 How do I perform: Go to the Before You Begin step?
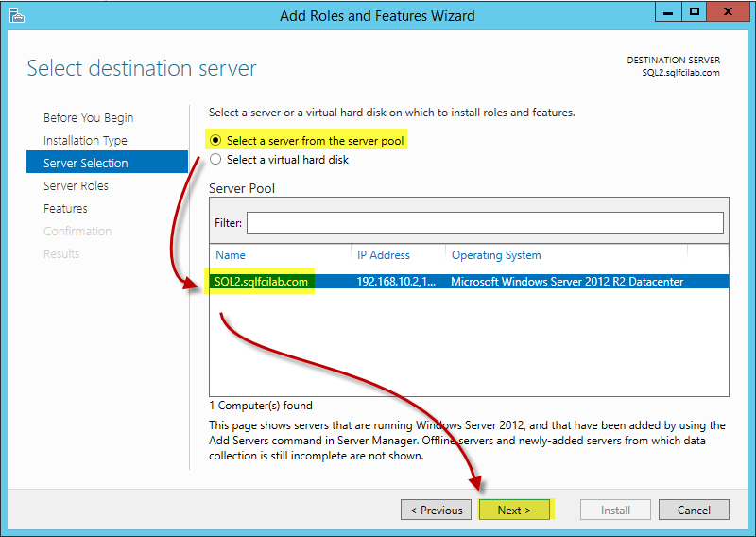(88, 118)
